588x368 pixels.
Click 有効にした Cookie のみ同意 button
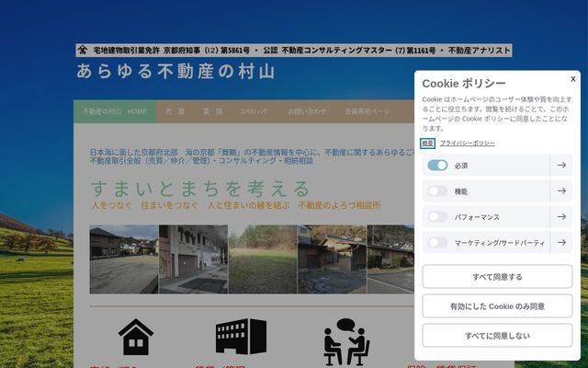pyautogui.click(x=497, y=306)
